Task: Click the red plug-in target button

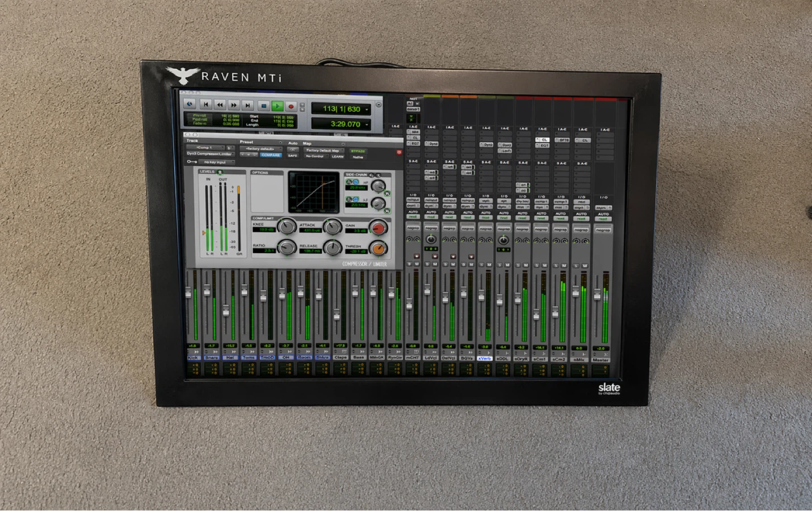Action: (399, 152)
